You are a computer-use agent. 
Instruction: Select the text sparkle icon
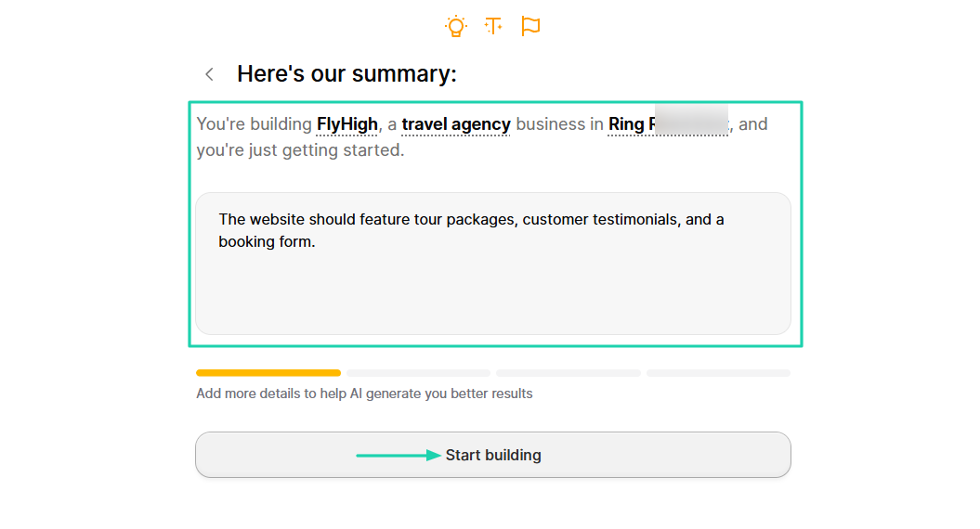[493, 26]
